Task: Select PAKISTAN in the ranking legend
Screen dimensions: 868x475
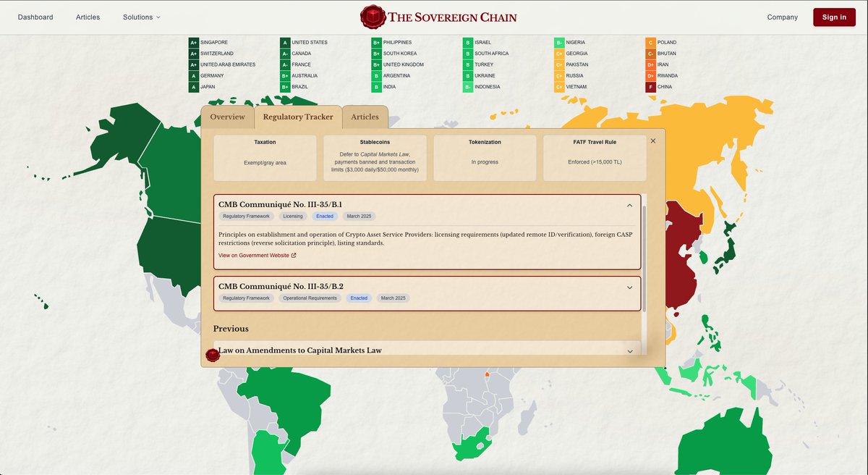Action: click(577, 64)
